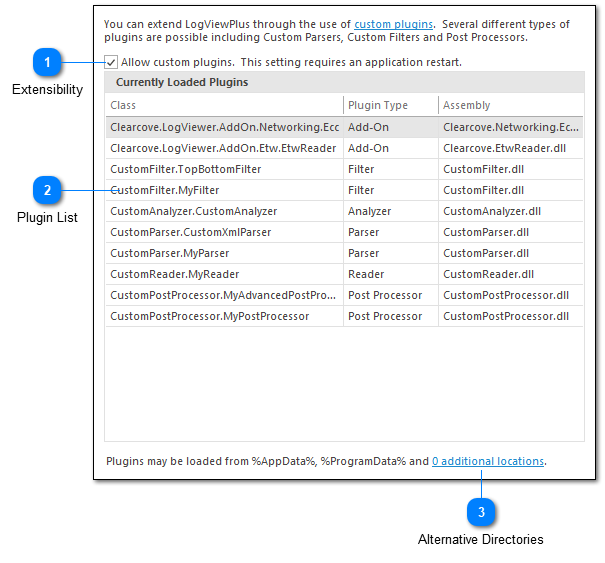Select the Clearcove.LogViewer.AddOn.Etw.EtwReader row
Screen dimensions: 605x563
point(344,148)
